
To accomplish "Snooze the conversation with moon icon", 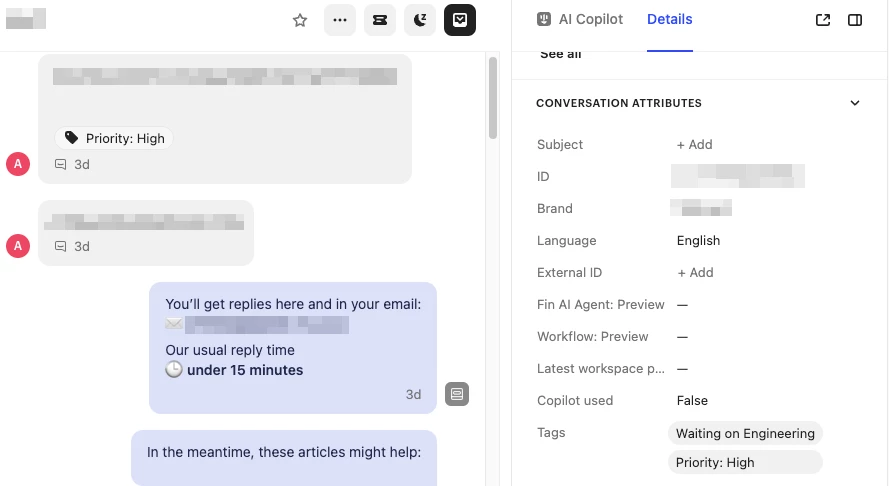I will 420,20.
